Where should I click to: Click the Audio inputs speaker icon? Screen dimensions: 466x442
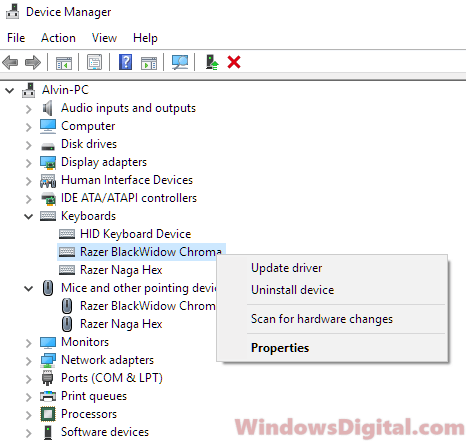tap(48, 108)
